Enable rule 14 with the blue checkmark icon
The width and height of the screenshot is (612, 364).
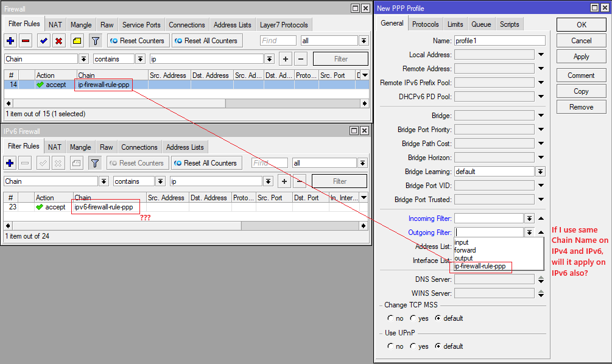click(42, 41)
